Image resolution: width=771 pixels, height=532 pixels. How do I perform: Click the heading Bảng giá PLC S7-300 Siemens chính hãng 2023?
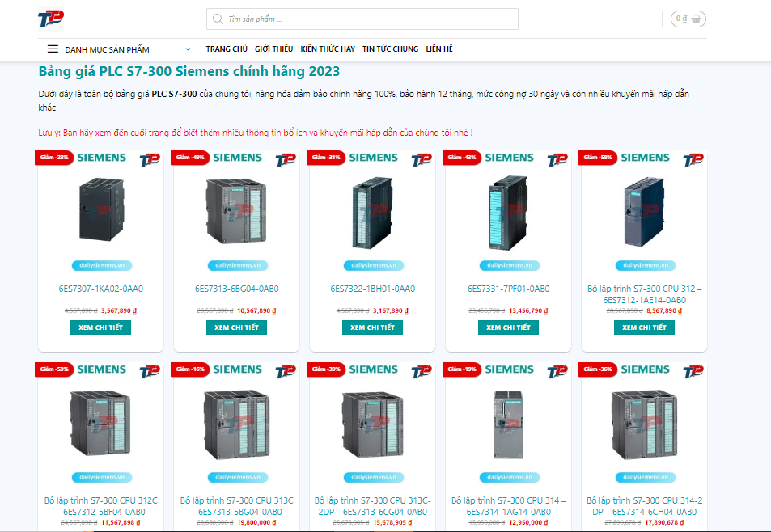(x=189, y=72)
